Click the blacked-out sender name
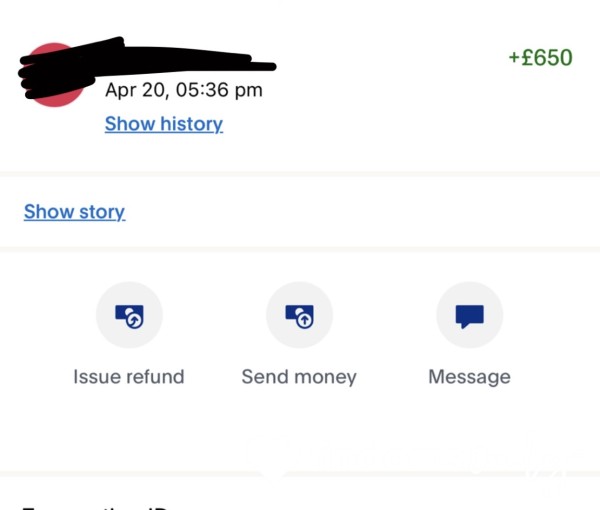Image resolution: width=600 pixels, height=510 pixels. (147, 67)
